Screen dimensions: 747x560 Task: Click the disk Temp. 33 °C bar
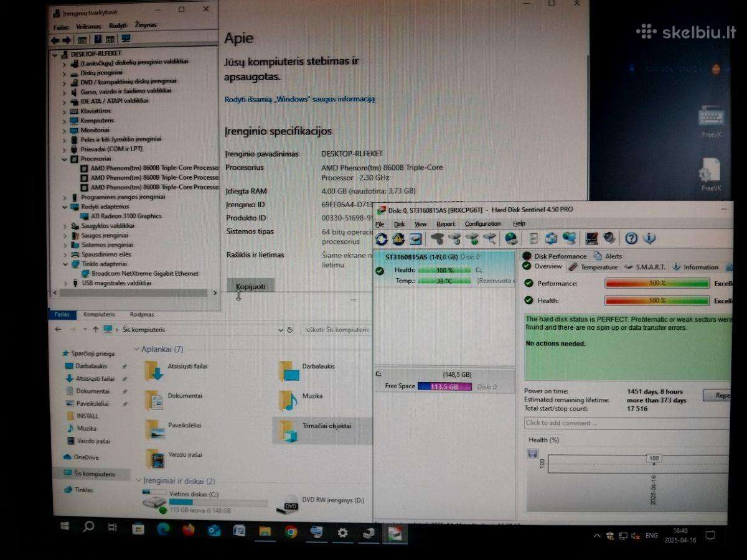point(444,281)
